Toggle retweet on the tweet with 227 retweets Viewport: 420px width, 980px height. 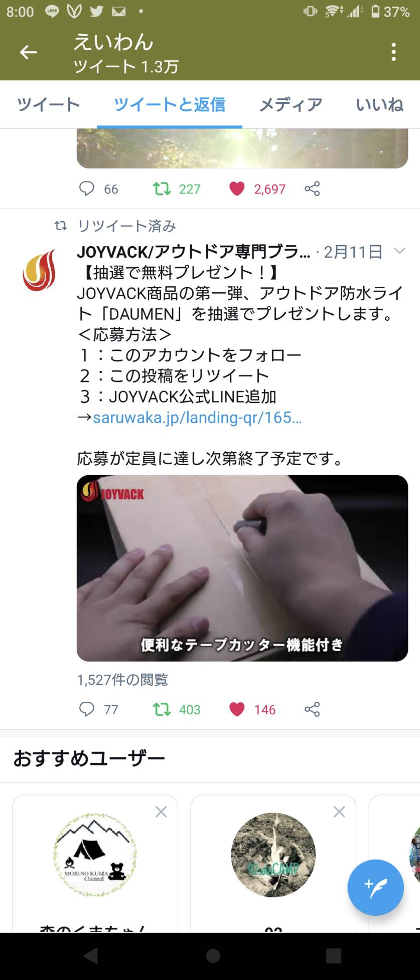click(162, 188)
